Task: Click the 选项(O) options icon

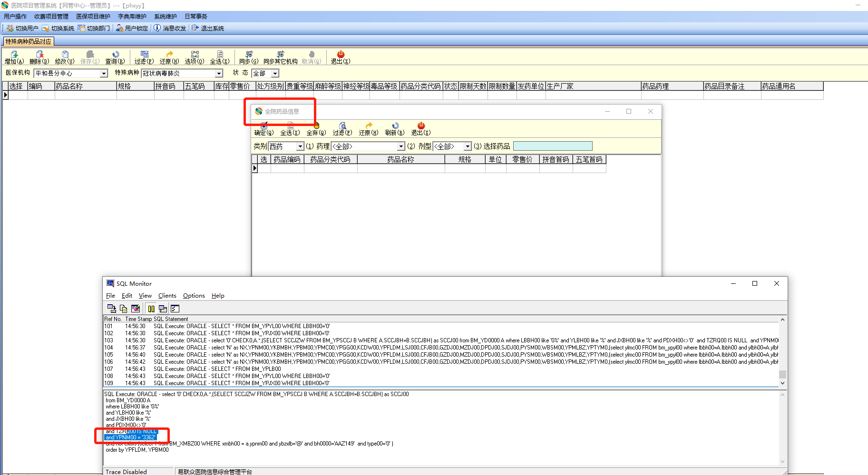Action: 195,54
